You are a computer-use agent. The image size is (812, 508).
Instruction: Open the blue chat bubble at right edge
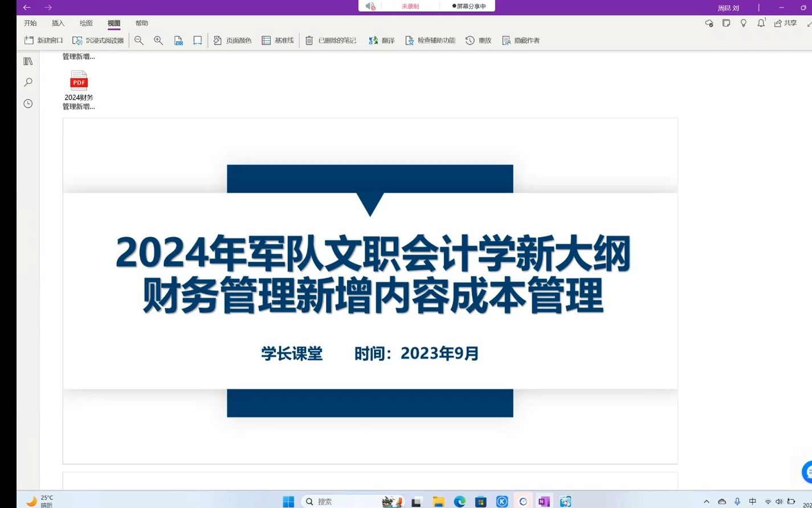pyautogui.click(x=807, y=472)
